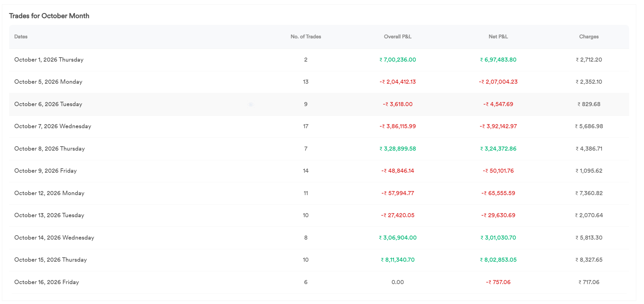Click the Net P&L column header

click(498, 37)
